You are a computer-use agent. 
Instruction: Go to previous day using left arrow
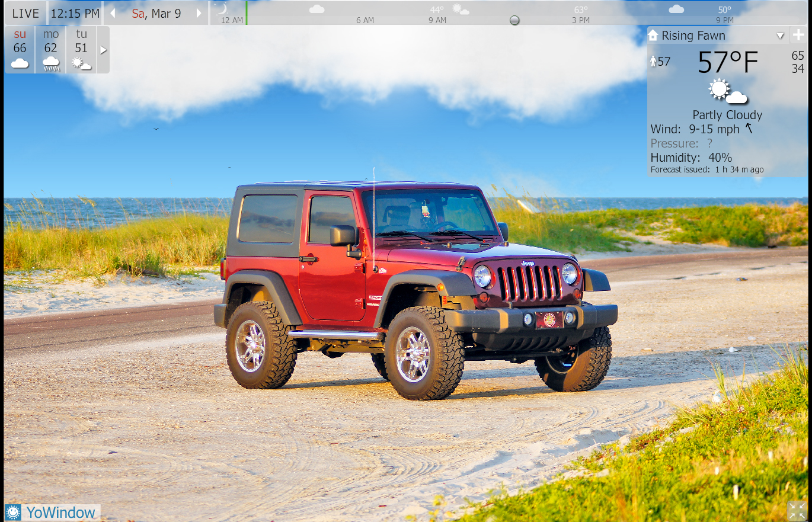click(x=113, y=13)
